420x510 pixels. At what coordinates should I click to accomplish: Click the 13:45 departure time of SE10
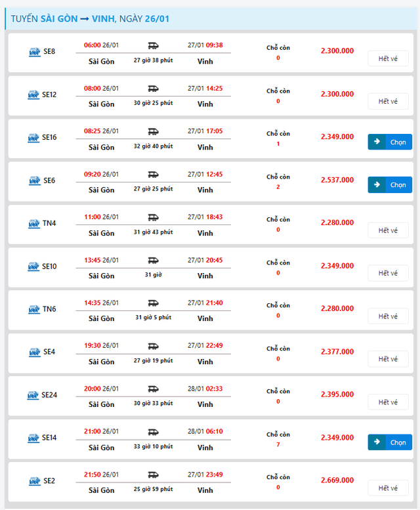coord(93,261)
